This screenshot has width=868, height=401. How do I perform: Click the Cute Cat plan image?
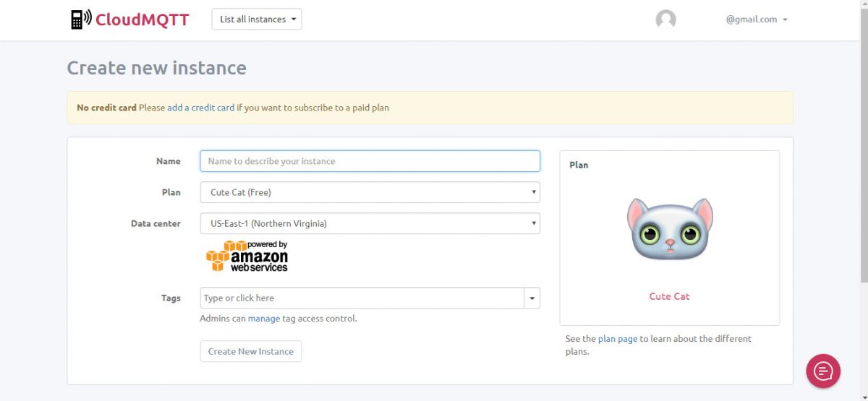pos(670,229)
